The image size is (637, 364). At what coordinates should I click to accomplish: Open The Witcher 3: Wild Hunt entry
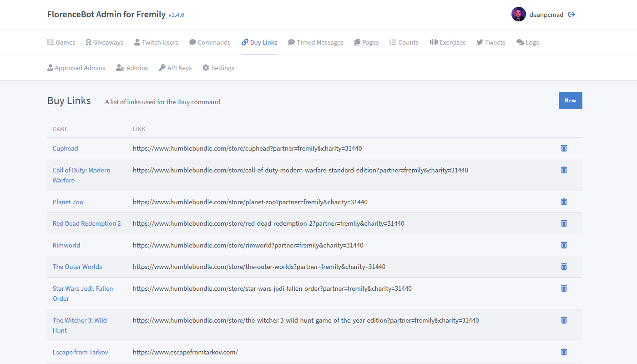pos(80,325)
